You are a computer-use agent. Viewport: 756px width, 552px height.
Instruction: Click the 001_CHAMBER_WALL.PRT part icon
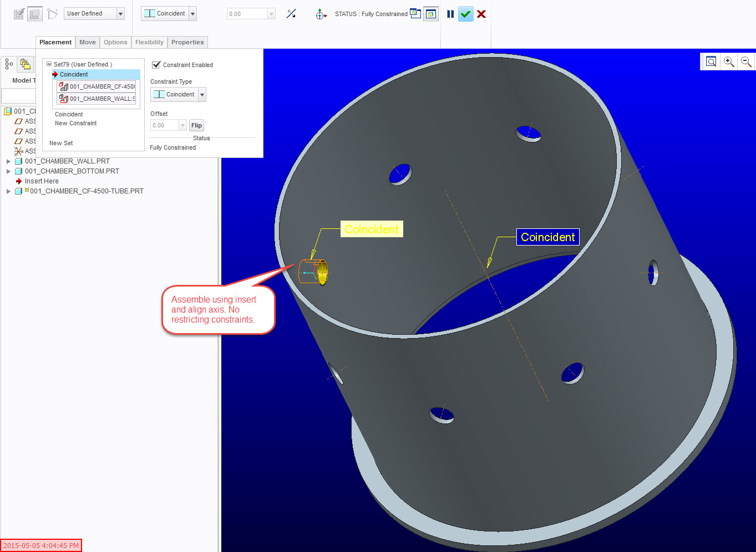18,161
